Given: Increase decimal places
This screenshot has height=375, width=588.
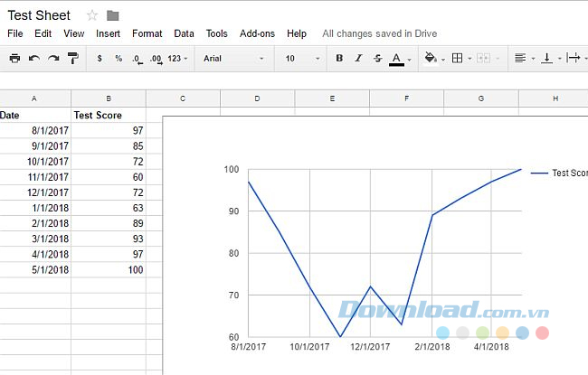Looking at the screenshot, I should tap(156, 60).
